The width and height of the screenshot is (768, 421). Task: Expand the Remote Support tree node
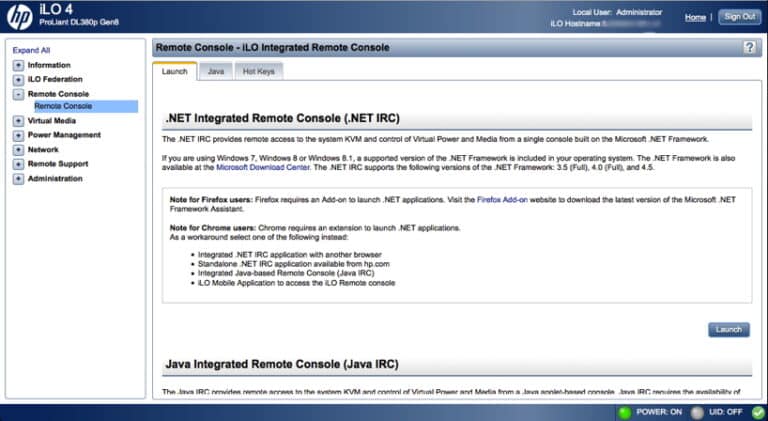click(x=18, y=164)
